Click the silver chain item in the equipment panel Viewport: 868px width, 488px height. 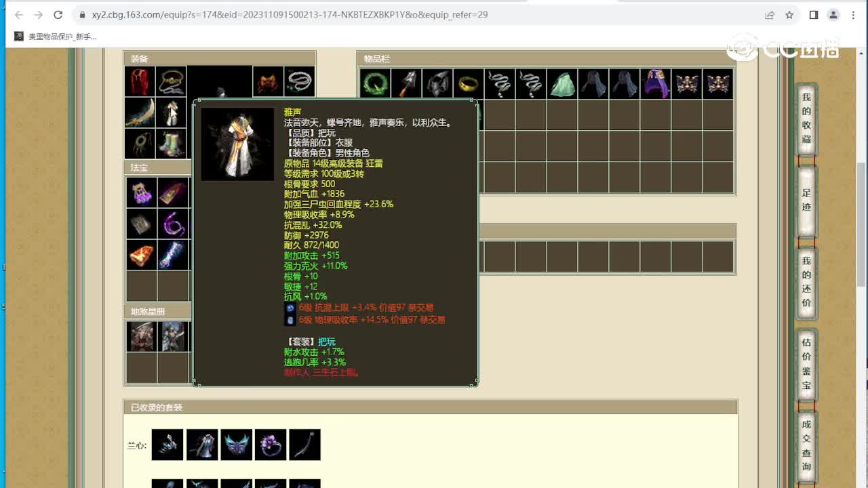click(299, 81)
